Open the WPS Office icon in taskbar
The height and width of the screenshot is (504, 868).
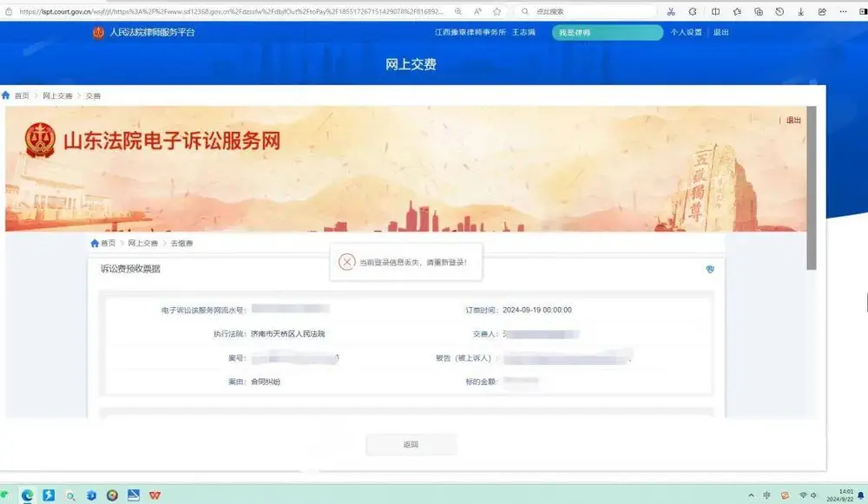(x=155, y=495)
